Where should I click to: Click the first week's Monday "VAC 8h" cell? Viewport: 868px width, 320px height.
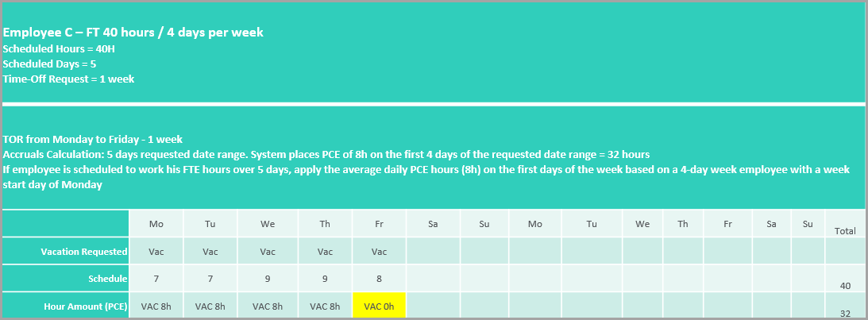point(156,306)
